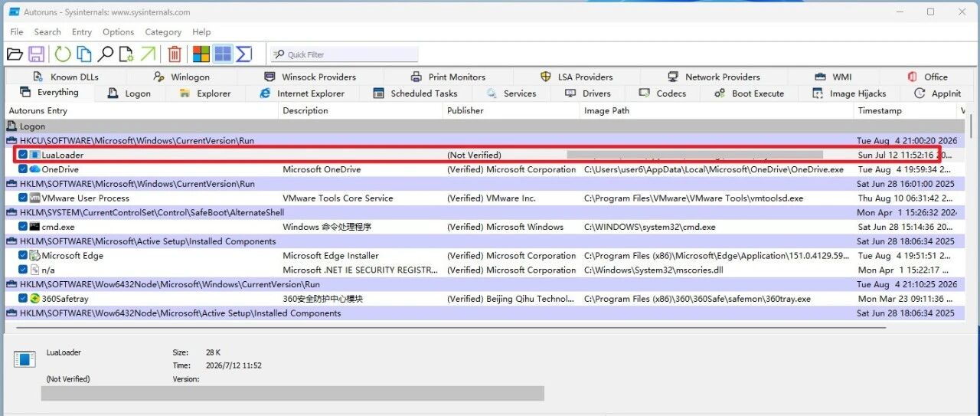This screenshot has width=980, height=416.
Task: Uncheck the cmd.exe entry checkbox
Action: [x=23, y=227]
